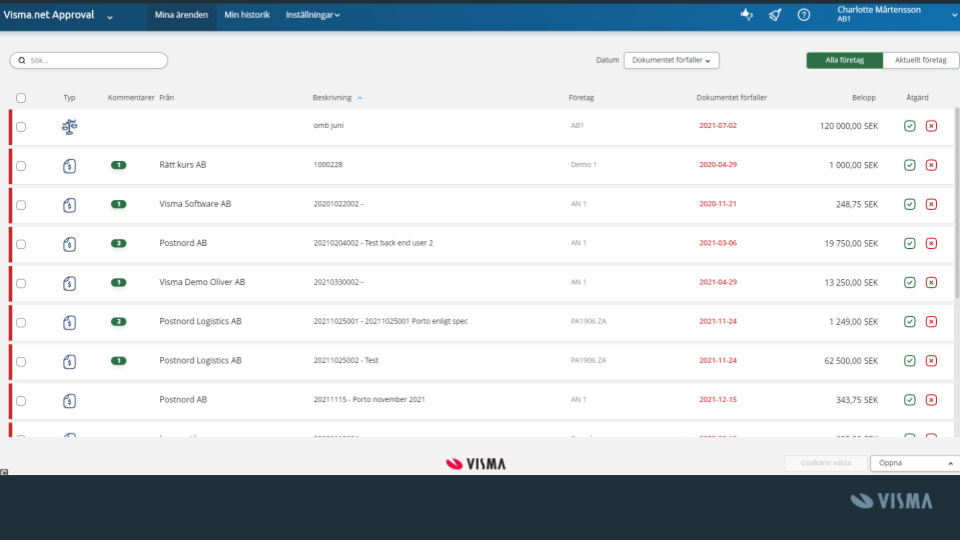
Task: Sort by the Företag column header
Action: pyautogui.click(x=581, y=98)
